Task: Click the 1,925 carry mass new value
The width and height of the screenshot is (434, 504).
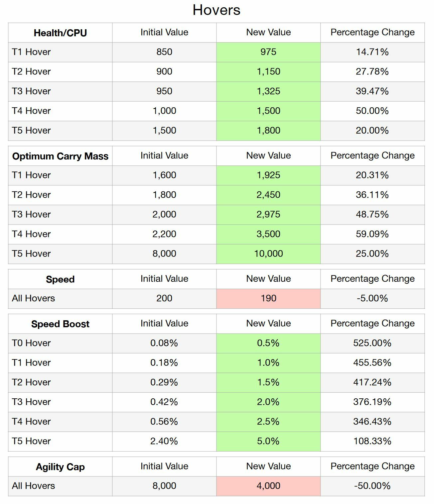Action: click(268, 175)
